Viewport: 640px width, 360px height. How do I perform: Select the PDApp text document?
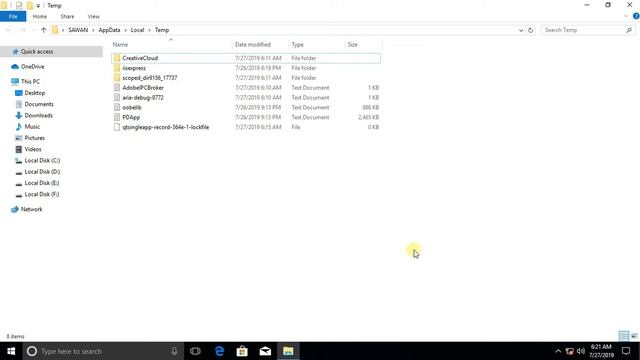point(246,117)
